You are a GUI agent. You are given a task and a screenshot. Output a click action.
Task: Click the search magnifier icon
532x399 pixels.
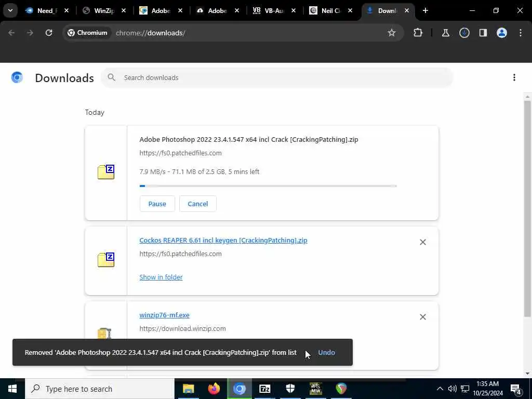(x=112, y=78)
